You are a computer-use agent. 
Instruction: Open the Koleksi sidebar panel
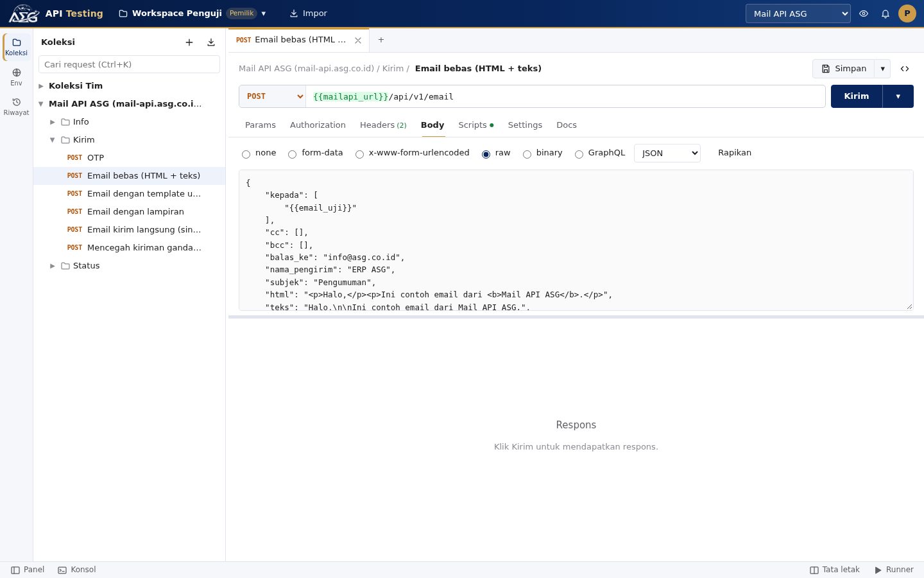[x=16, y=47]
